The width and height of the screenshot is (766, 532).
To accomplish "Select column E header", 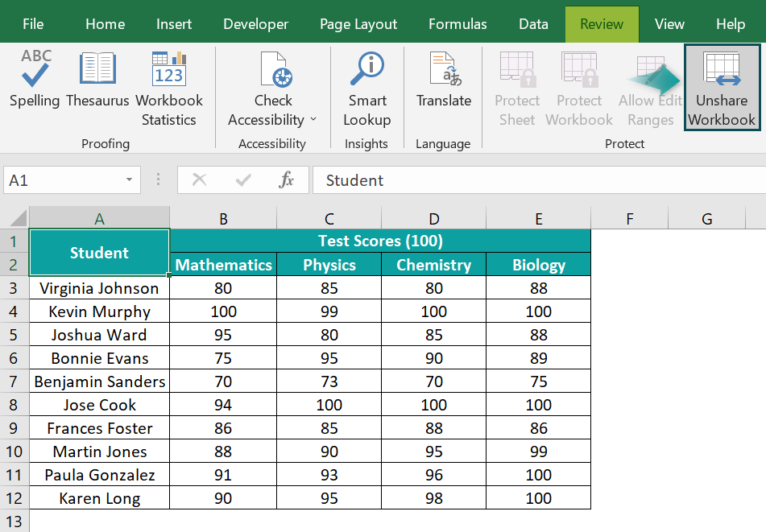I will click(x=538, y=218).
